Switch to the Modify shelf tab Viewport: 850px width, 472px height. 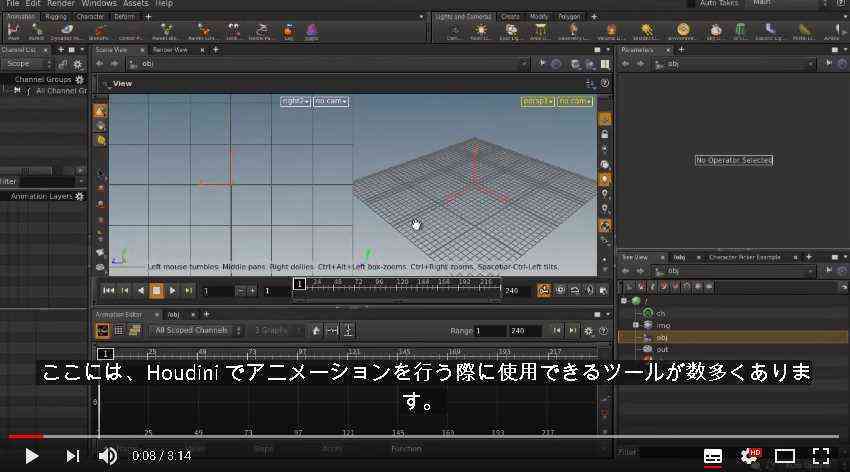(539, 17)
